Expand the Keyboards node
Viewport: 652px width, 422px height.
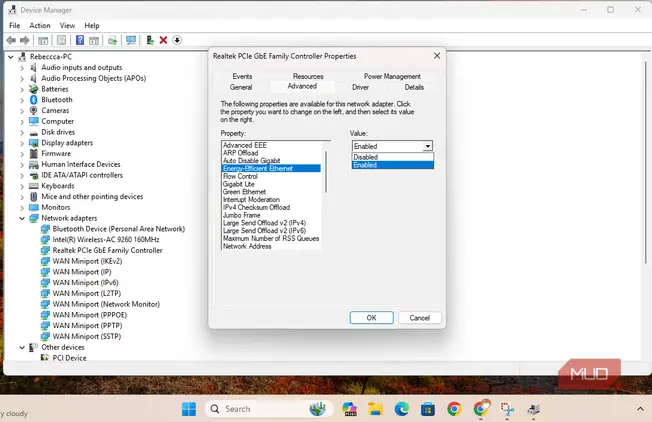tap(22, 186)
